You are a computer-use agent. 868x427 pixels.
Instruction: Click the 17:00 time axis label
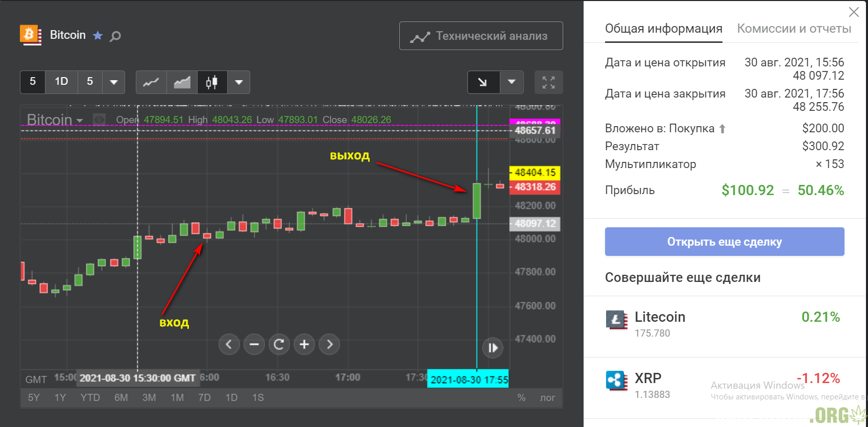pyautogui.click(x=348, y=377)
